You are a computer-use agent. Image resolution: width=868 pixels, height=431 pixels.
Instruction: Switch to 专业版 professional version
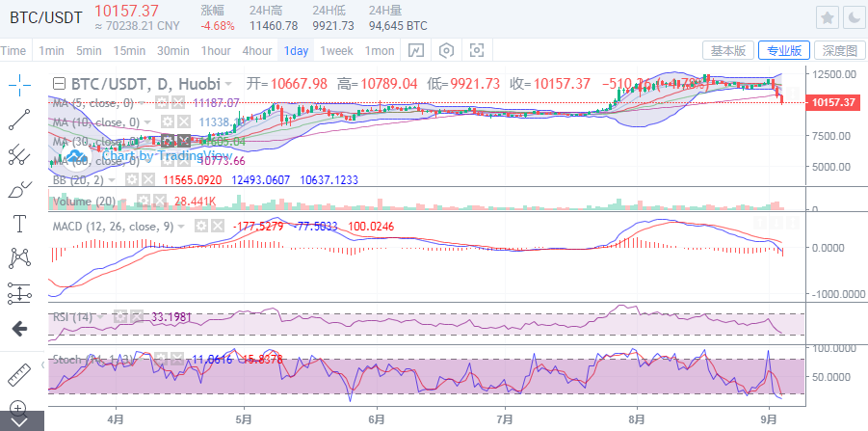[784, 50]
